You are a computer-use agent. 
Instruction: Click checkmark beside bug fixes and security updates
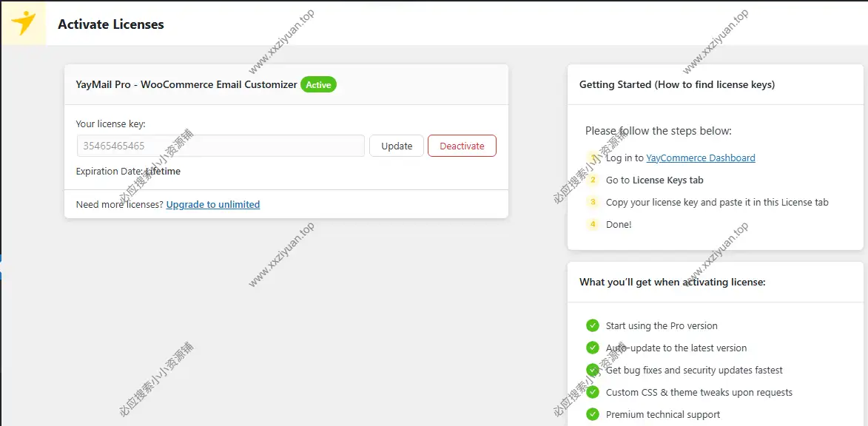[x=592, y=370]
